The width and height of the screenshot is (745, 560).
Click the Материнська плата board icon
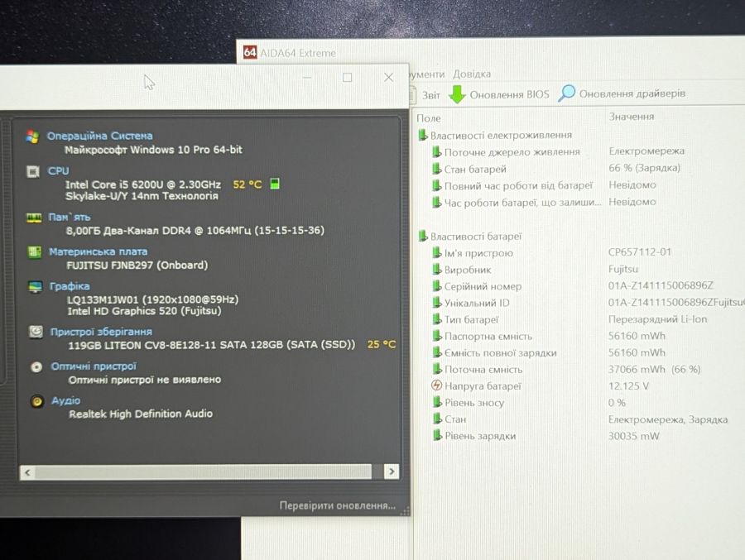34,251
